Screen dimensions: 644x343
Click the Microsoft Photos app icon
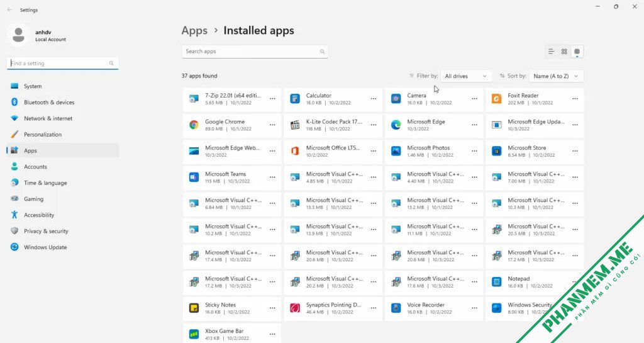point(396,151)
